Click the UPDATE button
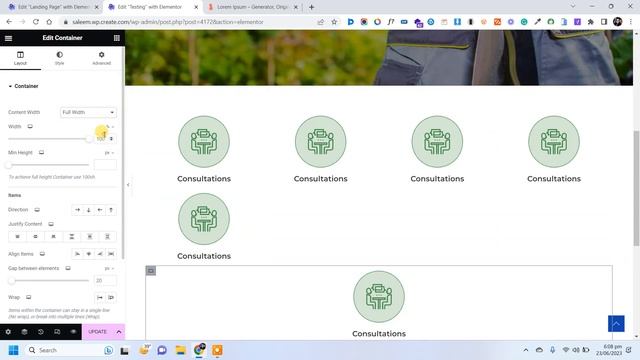This screenshot has width=640, height=360. tap(98, 332)
